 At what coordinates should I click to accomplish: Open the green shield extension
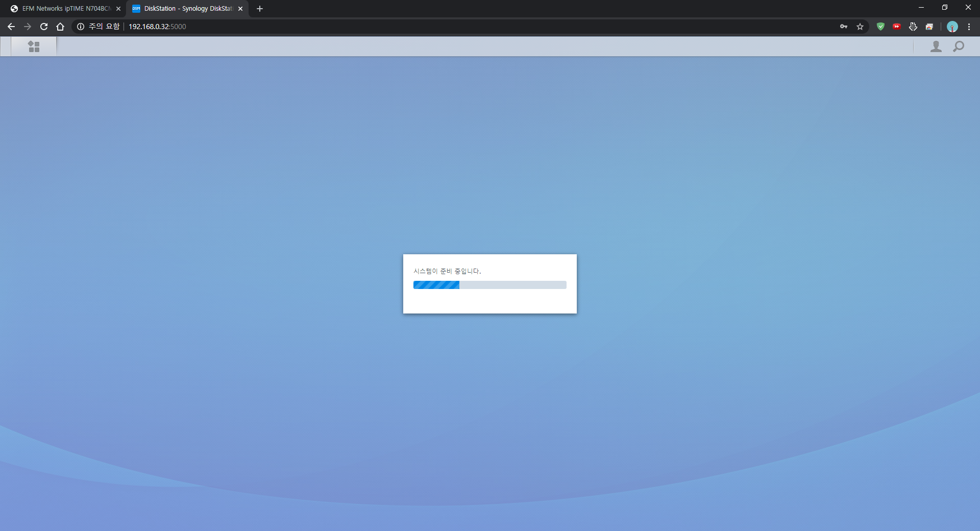tap(880, 27)
